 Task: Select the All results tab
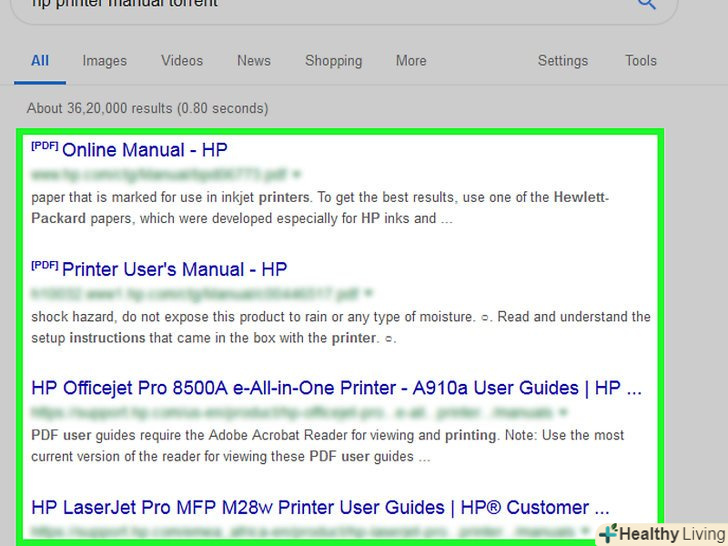point(40,61)
